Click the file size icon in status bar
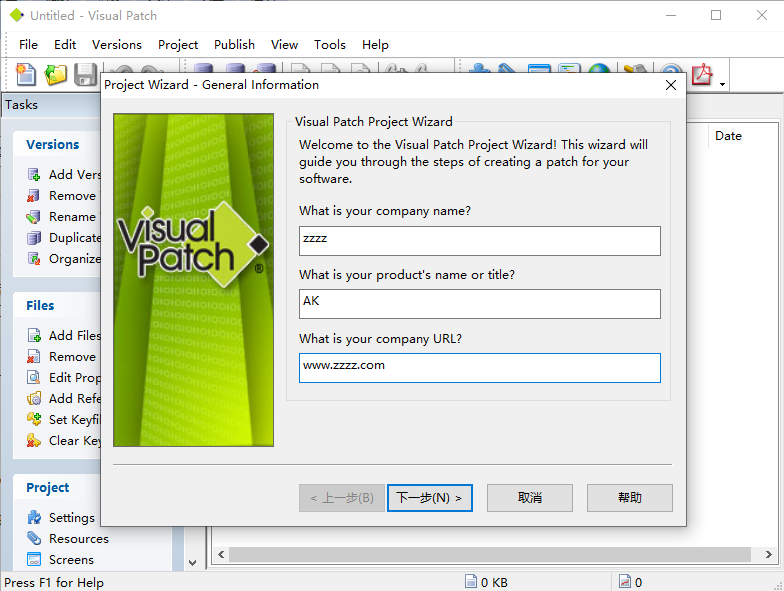Image resolution: width=784 pixels, height=591 pixels. click(470, 582)
